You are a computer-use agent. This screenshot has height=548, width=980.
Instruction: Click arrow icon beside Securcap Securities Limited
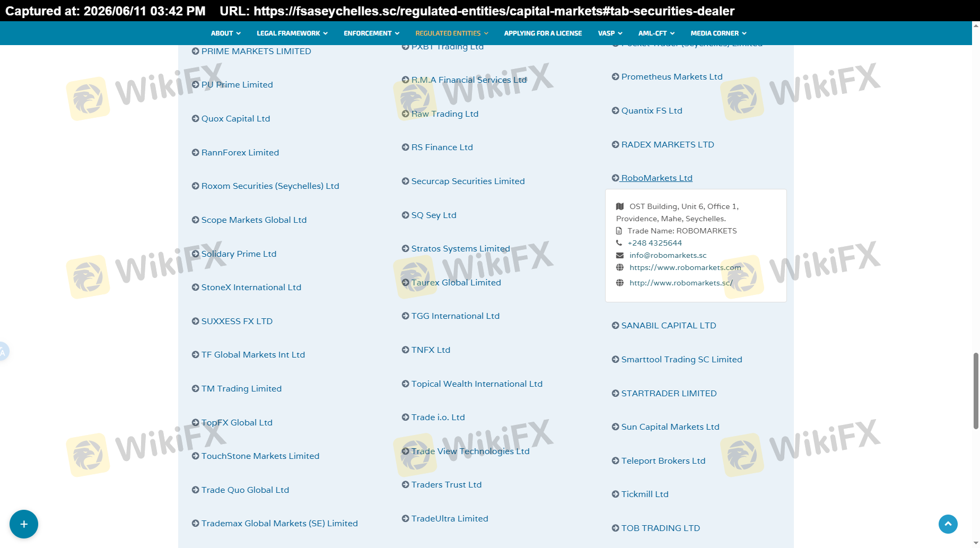pos(406,181)
